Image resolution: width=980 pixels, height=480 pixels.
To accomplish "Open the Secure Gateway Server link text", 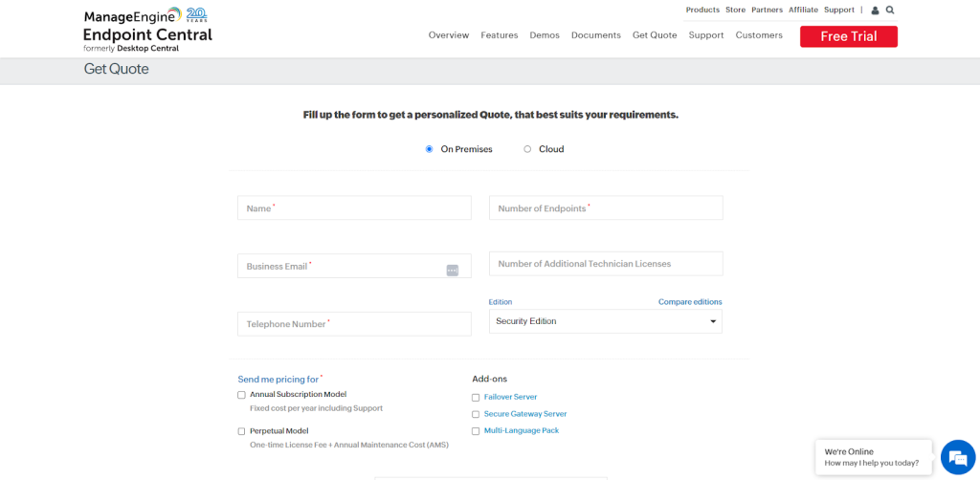I will pos(525,414).
